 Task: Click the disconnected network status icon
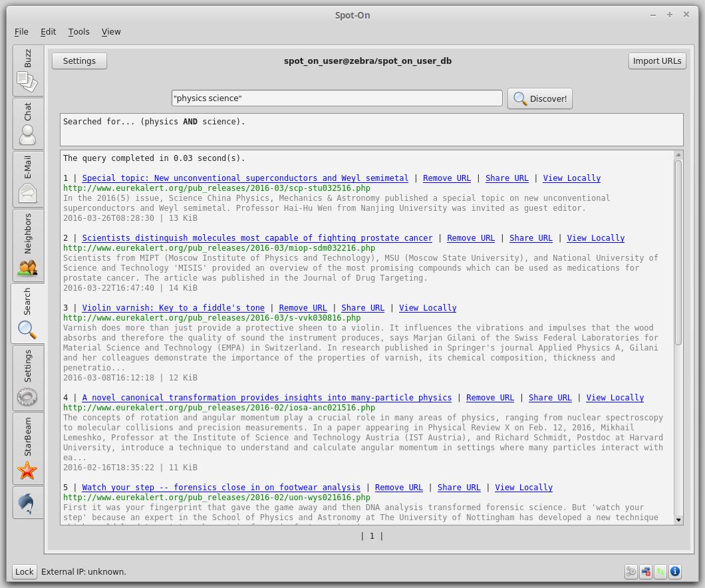(646, 571)
